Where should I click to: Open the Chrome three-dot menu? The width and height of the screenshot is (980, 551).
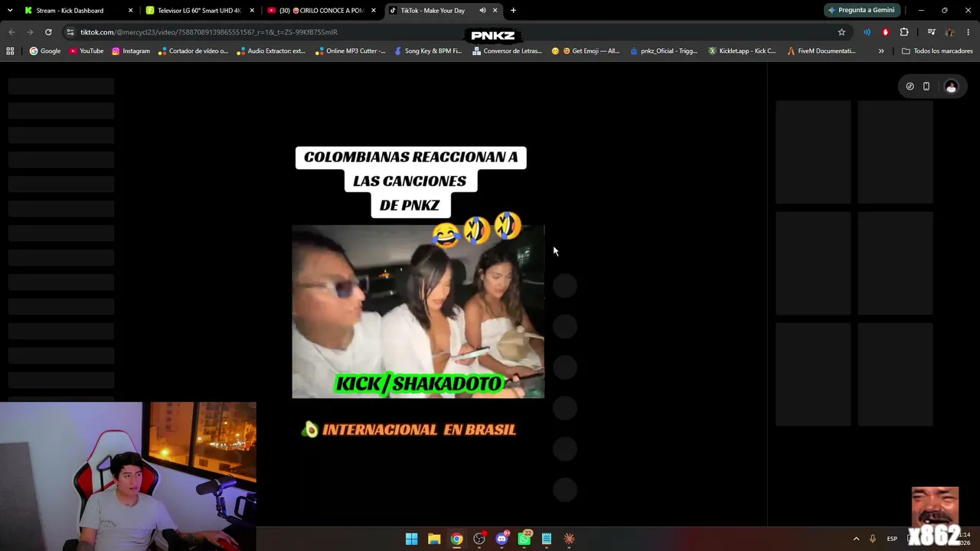coord(969,32)
